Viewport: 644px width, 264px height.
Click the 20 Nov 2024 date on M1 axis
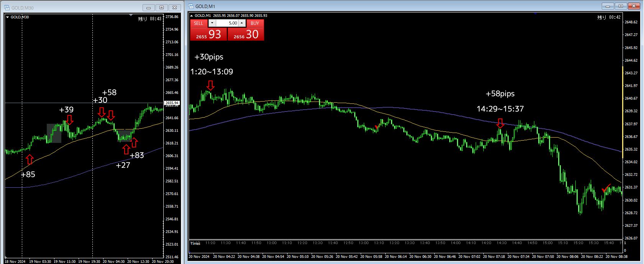[x=199, y=257]
